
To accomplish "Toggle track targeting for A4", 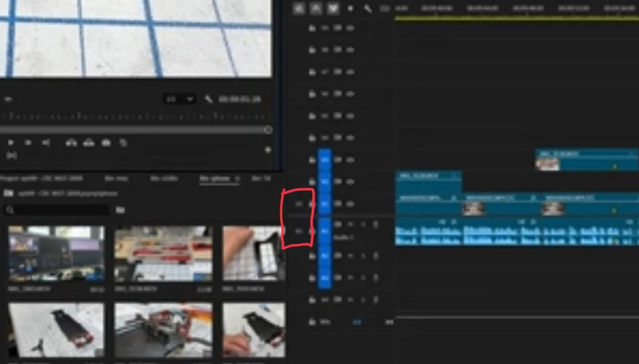I will tap(325, 300).
